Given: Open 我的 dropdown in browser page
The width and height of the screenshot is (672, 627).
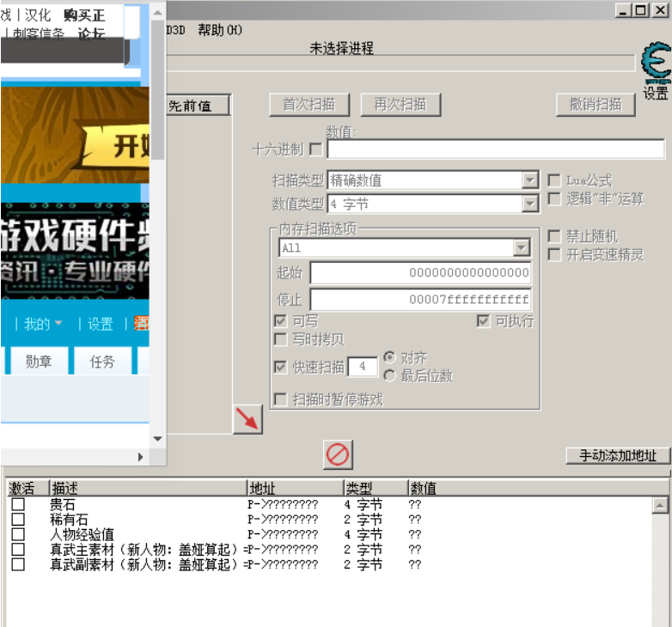Looking at the screenshot, I should [x=43, y=324].
